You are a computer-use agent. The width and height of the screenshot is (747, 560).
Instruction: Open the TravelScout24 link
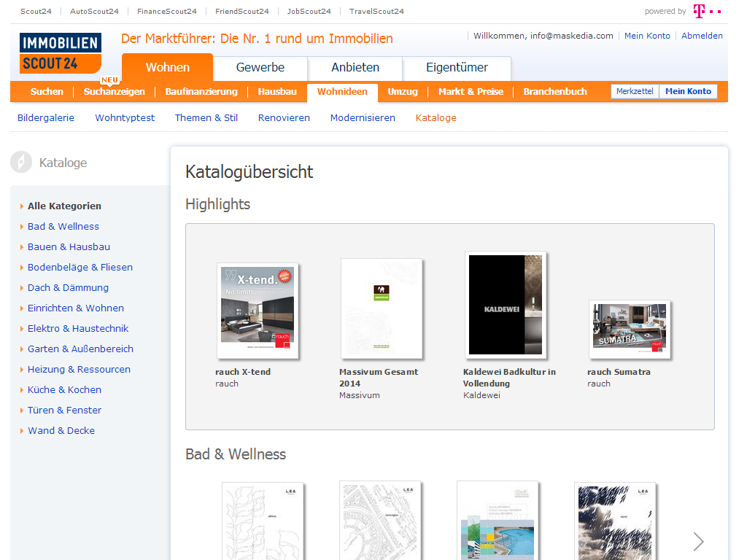tap(376, 11)
